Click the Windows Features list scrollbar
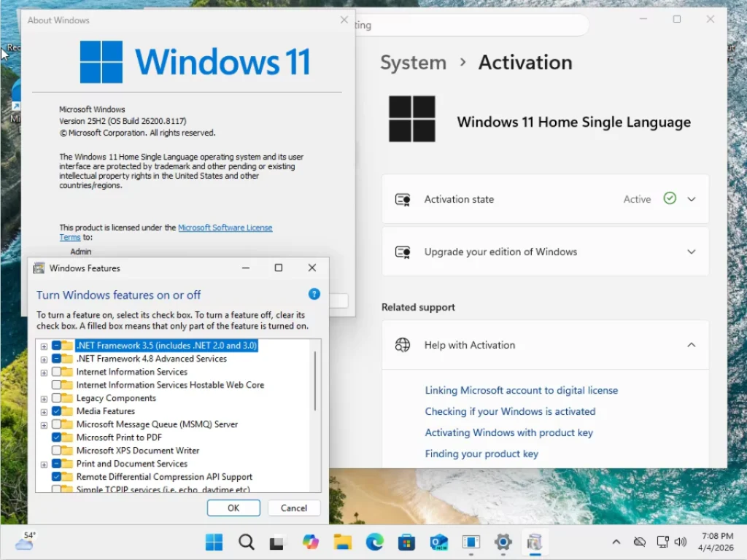The image size is (747, 560). pos(315,382)
